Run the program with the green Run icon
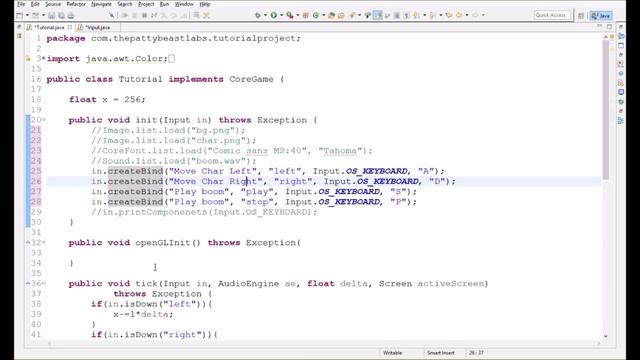Viewport: 640px width, 360px height. 274,15
